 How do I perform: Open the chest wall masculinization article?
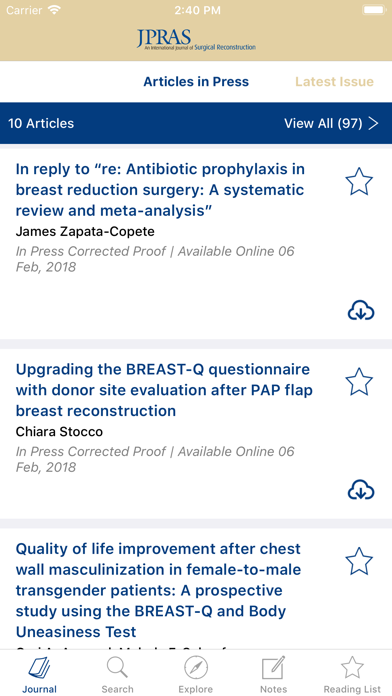[x=158, y=590]
